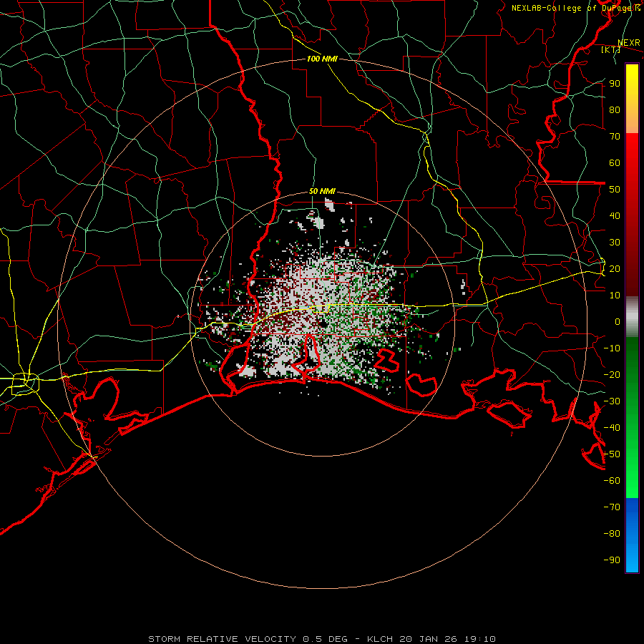Click the 70 value on velocity scale

pos(615,137)
